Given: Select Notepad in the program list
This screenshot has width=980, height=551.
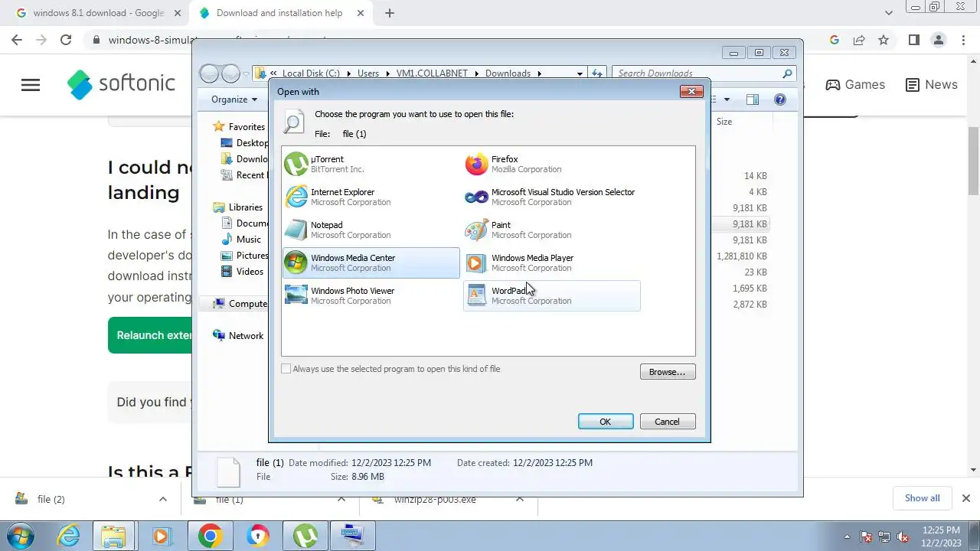Looking at the screenshot, I should [x=371, y=230].
